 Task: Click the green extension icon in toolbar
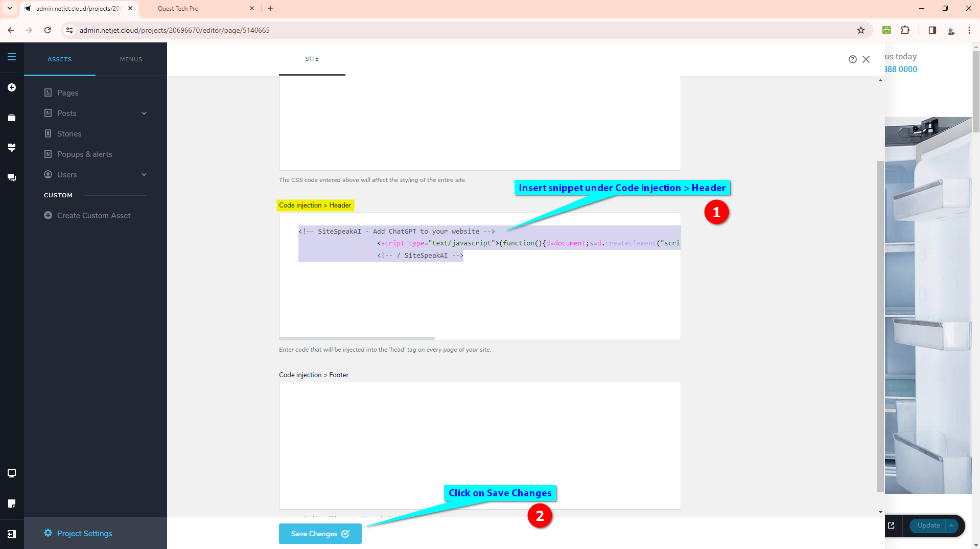click(x=886, y=30)
